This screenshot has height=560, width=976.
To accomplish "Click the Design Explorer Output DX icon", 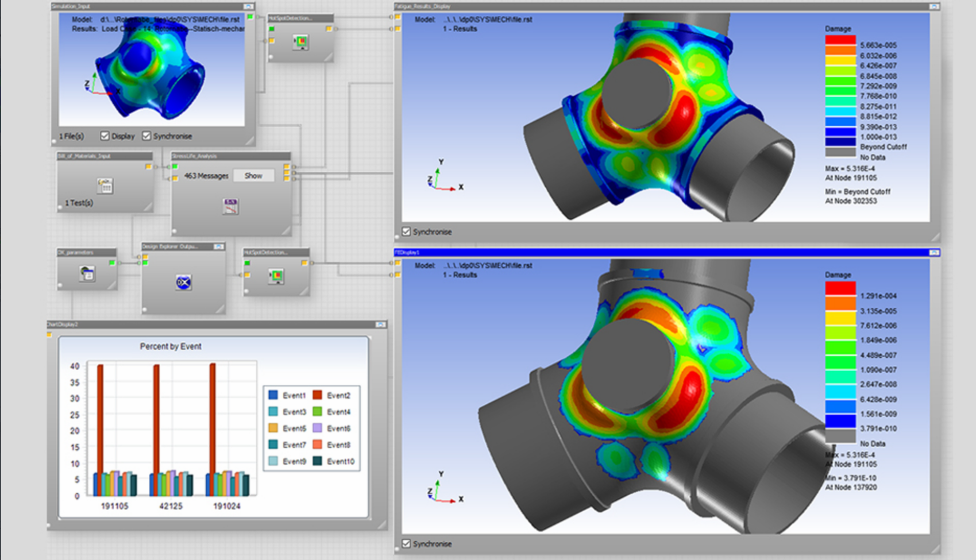I will (183, 282).
